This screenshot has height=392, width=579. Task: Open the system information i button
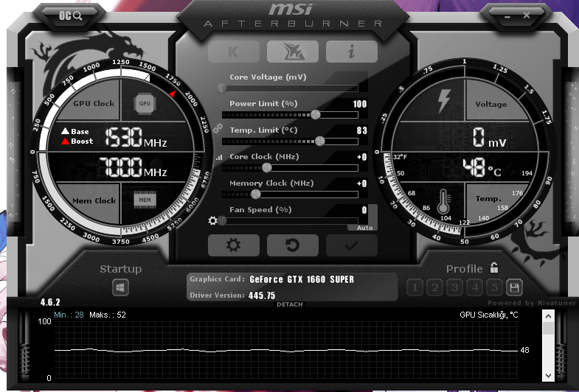(352, 52)
